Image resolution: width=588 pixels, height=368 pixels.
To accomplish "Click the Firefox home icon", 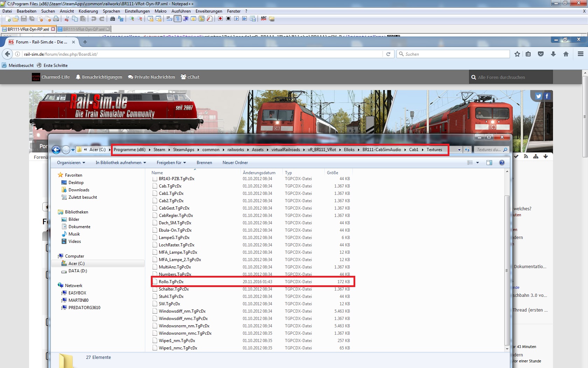I will click(x=566, y=54).
